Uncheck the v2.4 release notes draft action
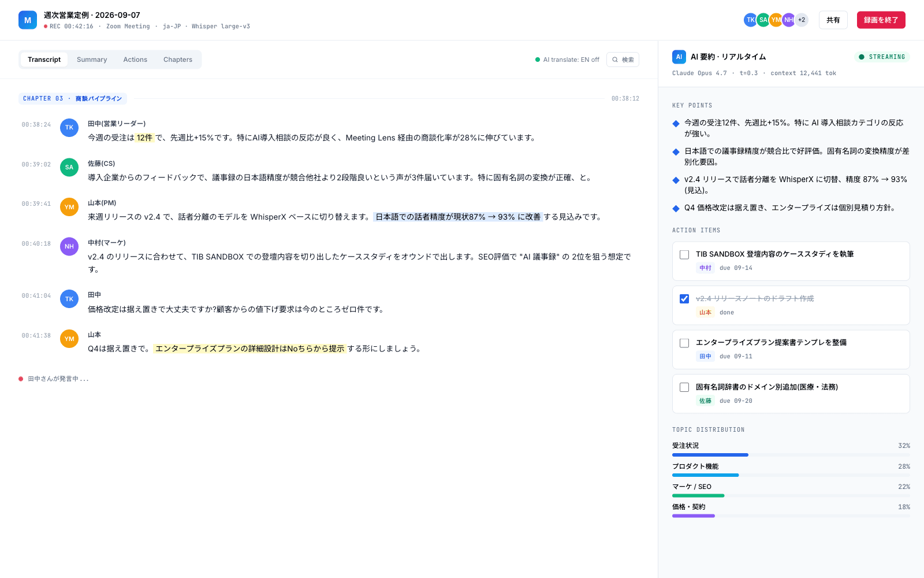924x578 pixels. coord(684,299)
